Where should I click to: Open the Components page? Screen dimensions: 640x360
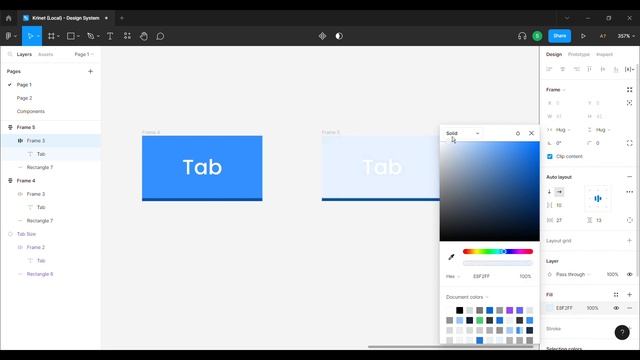pos(31,111)
